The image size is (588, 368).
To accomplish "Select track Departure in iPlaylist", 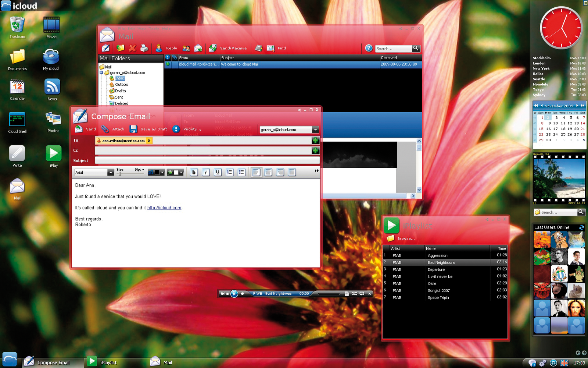I will click(445, 269).
